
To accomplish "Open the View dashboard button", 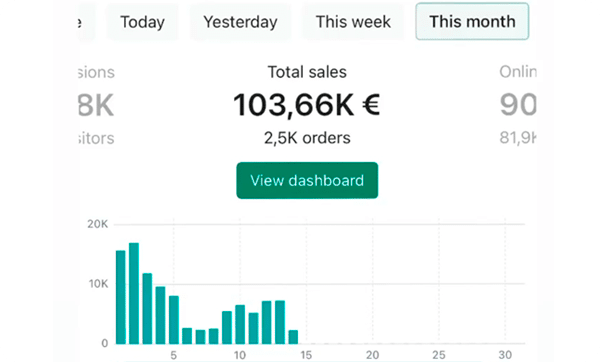I will [x=307, y=180].
